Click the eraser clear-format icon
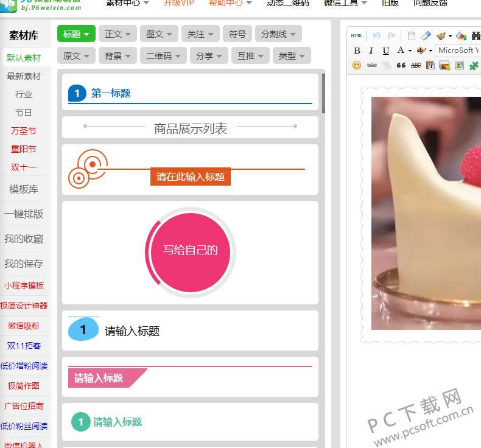This screenshot has height=448, width=481. pos(426,36)
